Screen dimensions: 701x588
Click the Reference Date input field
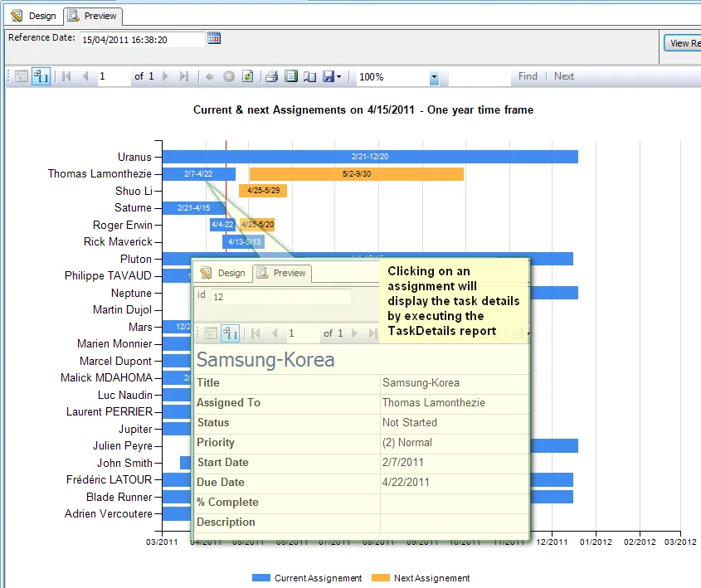[x=141, y=38]
